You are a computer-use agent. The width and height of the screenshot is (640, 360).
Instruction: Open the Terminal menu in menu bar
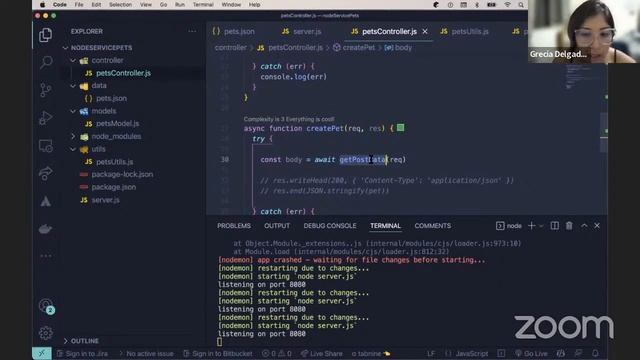[203, 4]
